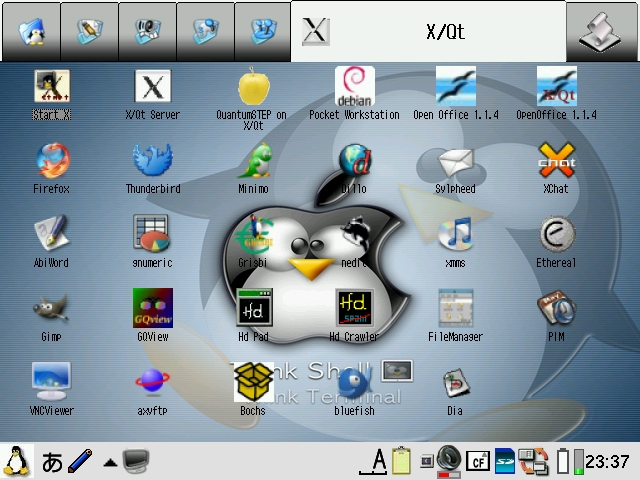Start the VNCViewer application

(x=51, y=385)
